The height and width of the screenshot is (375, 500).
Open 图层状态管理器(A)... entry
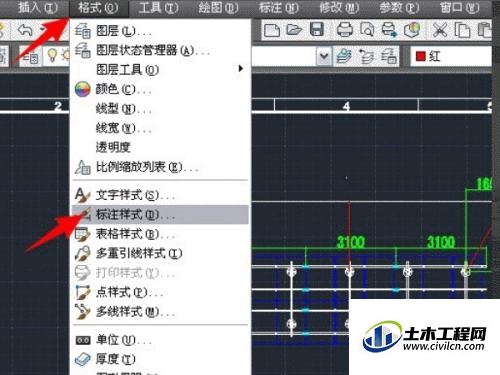160,50
